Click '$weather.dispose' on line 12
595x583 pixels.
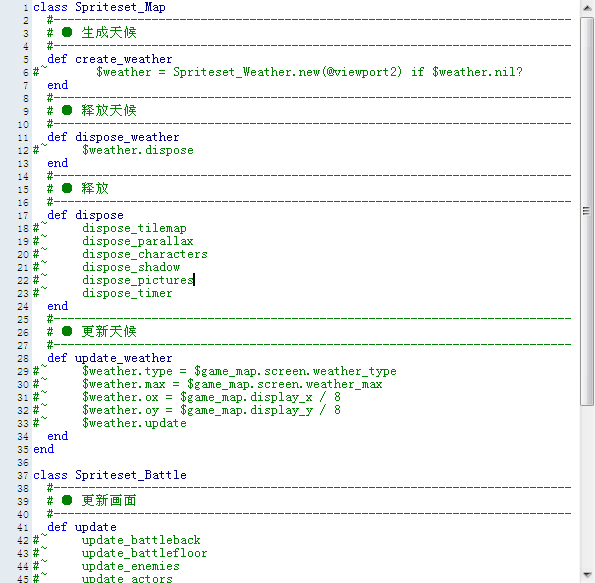138,150
